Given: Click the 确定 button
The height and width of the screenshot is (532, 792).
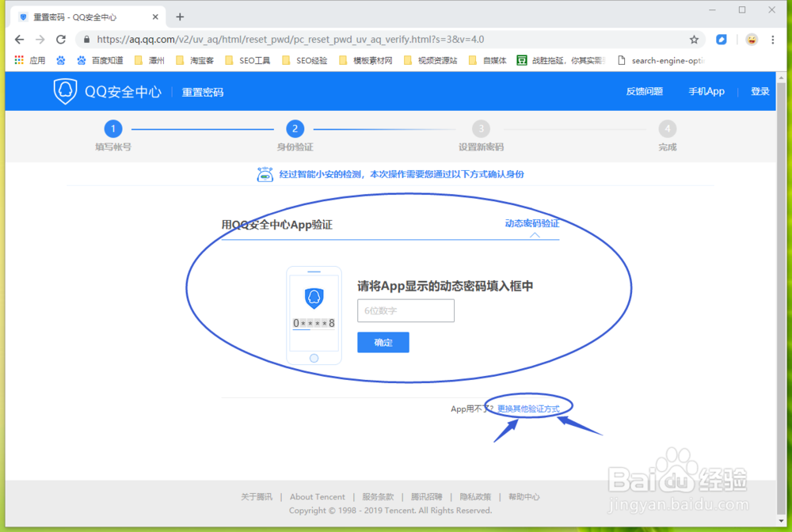Looking at the screenshot, I should coord(383,342).
